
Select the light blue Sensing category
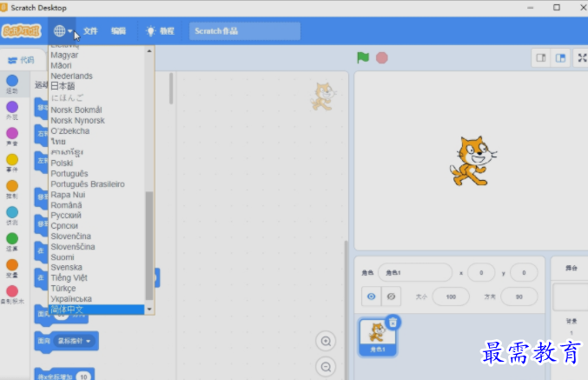point(12,216)
